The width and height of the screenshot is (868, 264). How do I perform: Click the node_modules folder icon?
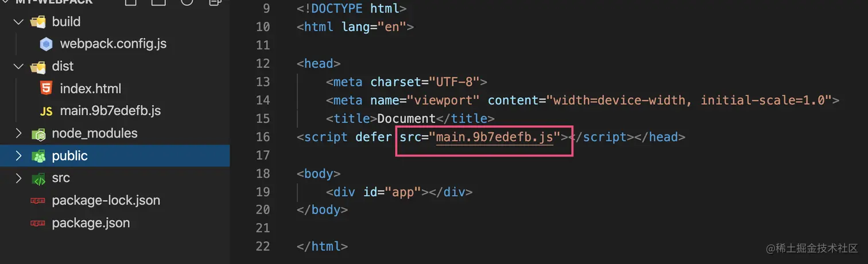38,134
